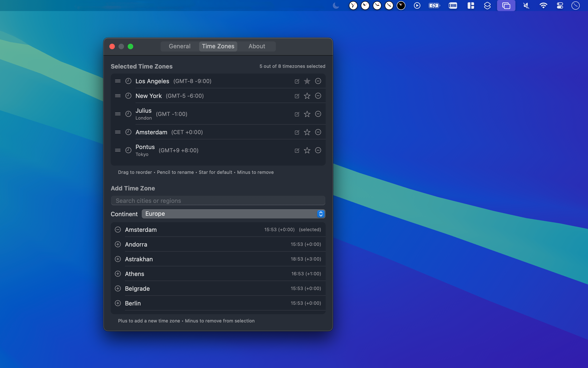Switch to the General tab
The width and height of the screenshot is (588, 368).
180,46
